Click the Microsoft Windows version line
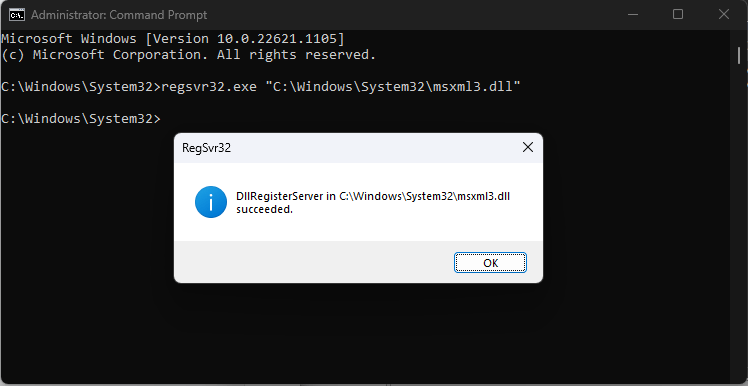The width and height of the screenshot is (748, 386). coord(173,38)
